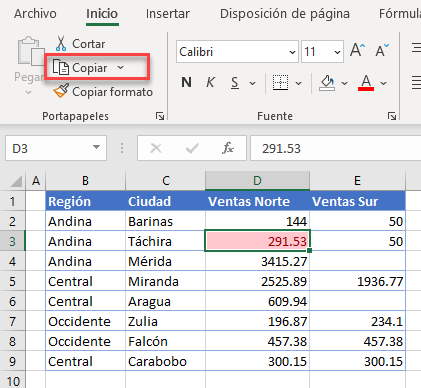Select cell containing Falcón
Screen dimensions: 421x388
coord(166,341)
